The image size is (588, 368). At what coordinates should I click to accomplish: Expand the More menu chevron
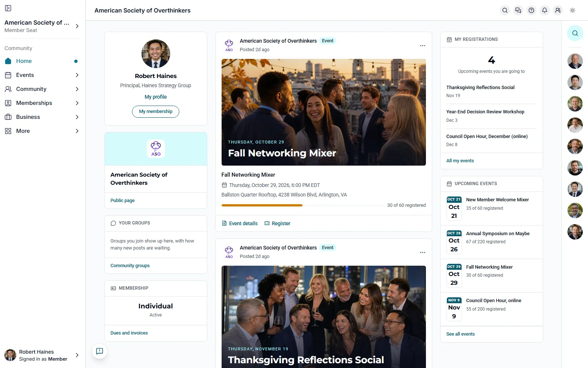click(77, 131)
